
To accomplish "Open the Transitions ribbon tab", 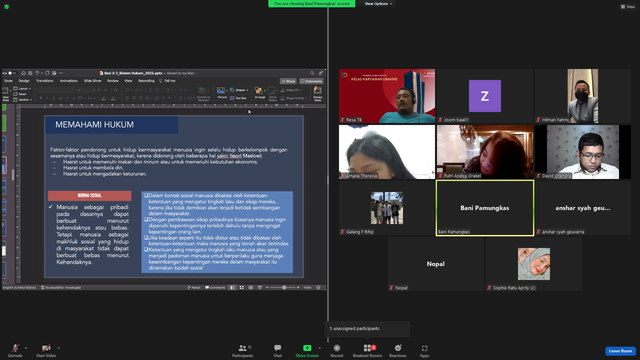I will pyautogui.click(x=44, y=81).
